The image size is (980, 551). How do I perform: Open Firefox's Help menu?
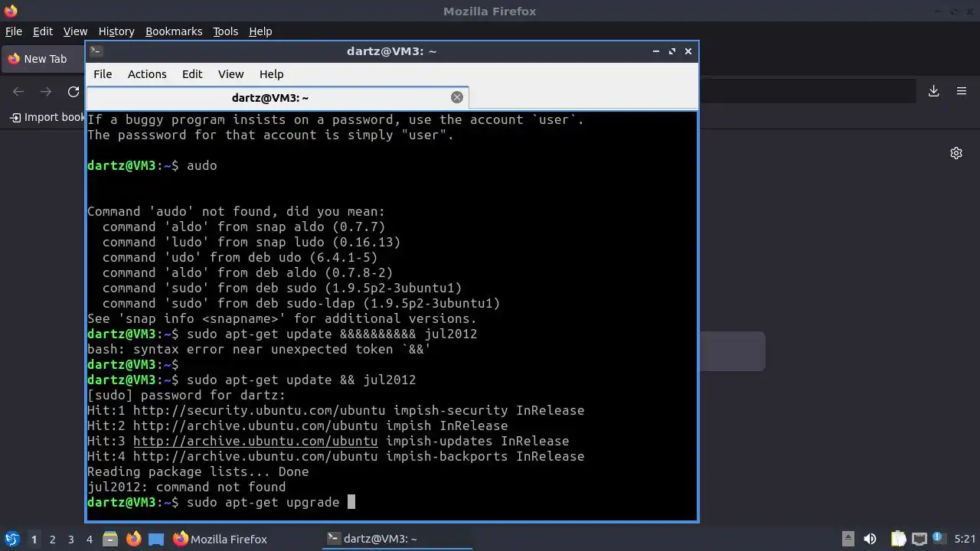(260, 31)
